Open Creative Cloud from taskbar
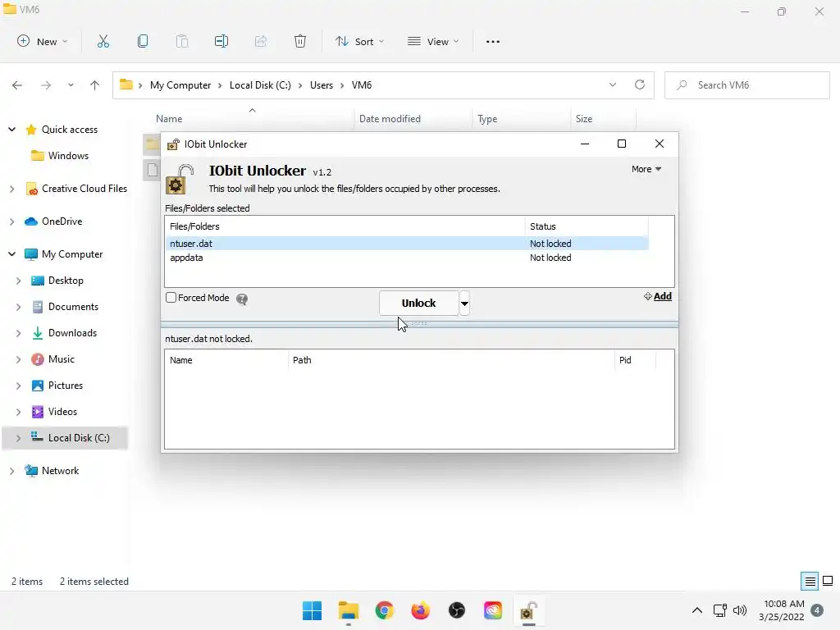 click(493, 610)
